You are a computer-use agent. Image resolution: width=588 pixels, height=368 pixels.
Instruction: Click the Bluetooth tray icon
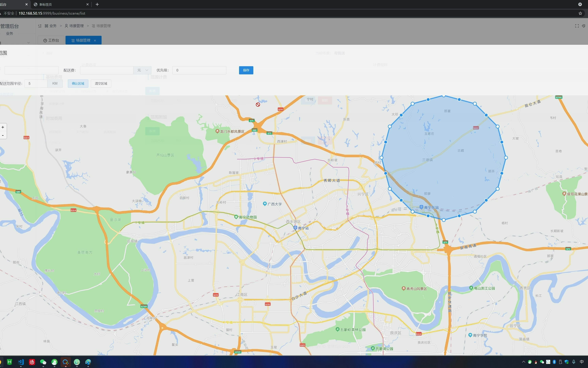(x=554, y=362)
